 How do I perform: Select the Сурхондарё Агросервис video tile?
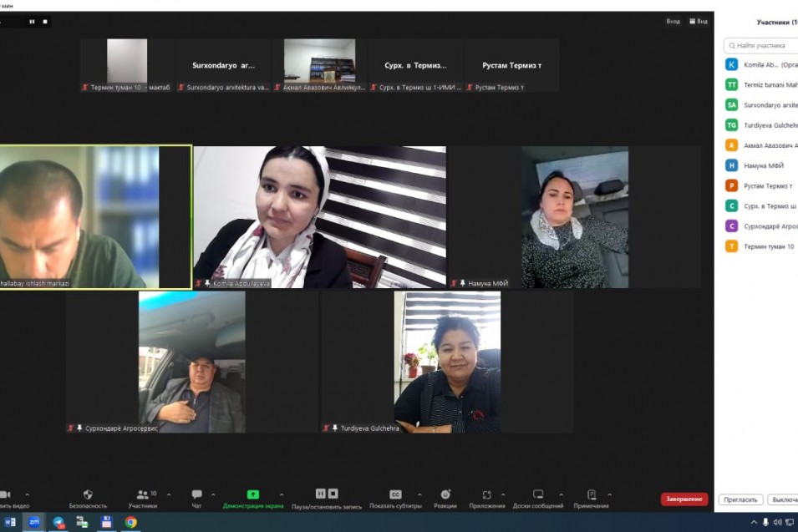[x=192, y=362]
